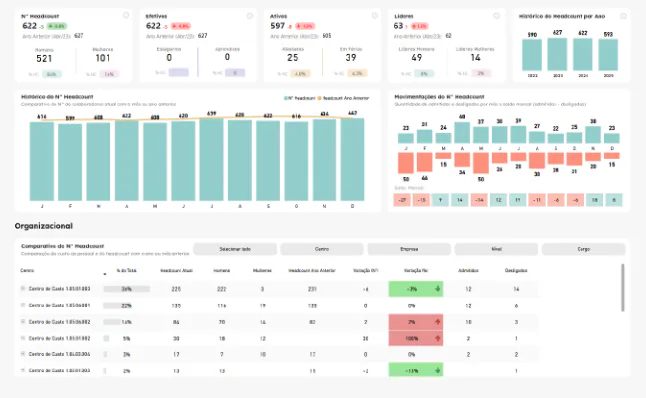The width and height of the screenshot is (646, 398).
Task: Sort by Desligados column header
Action: coord(516,271)
